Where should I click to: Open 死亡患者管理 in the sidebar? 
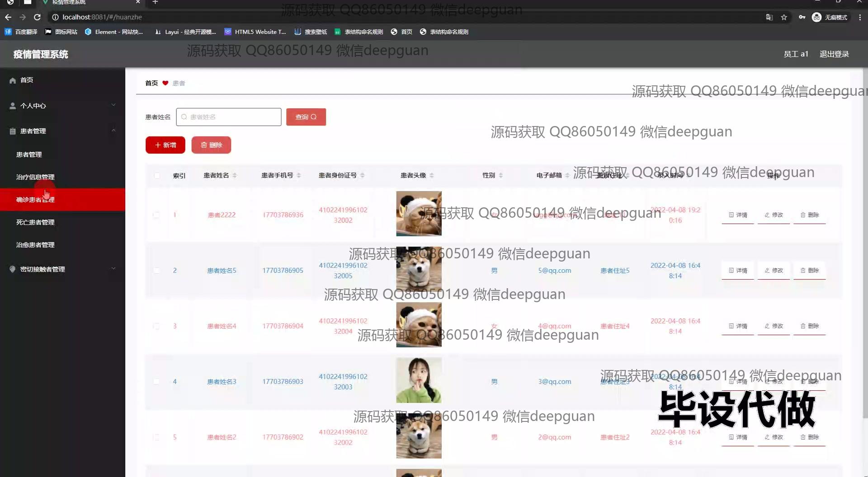(35, 222)
